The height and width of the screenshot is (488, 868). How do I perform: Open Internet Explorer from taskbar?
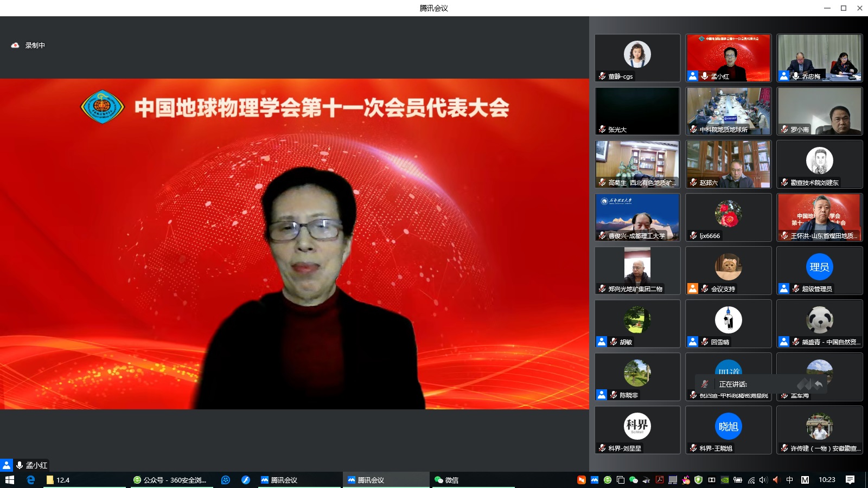pos(31,480)
